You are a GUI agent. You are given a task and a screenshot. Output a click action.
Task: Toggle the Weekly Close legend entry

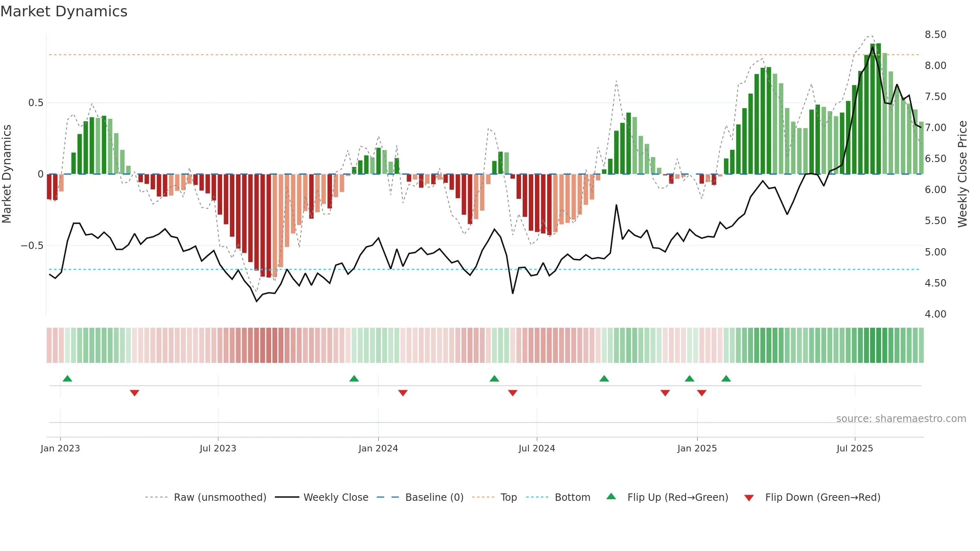322,497
